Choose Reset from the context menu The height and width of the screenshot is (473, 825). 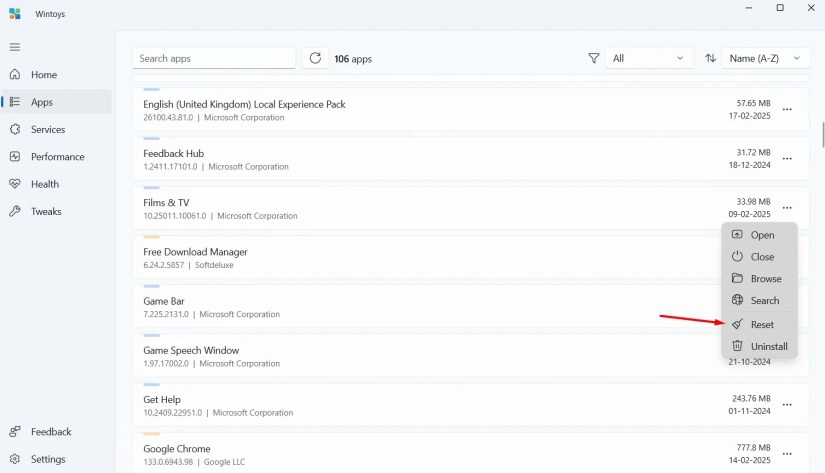(x=759, y=325)
